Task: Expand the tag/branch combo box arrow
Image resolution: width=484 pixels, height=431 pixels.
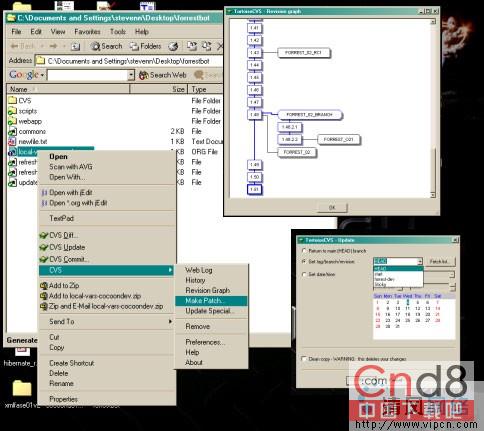Action: (x=420, y=261)
